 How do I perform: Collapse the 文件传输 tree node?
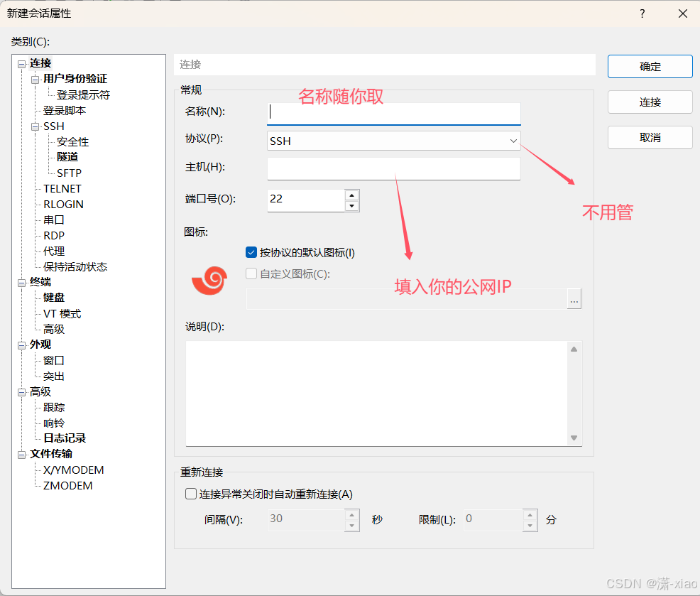(x=21, y=455)
